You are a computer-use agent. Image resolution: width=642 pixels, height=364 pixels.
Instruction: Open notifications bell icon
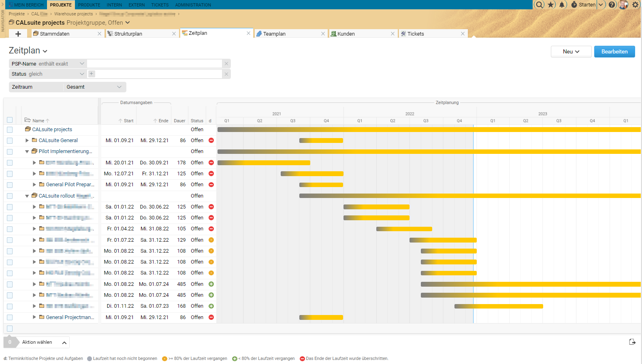click(x=562, y=5)
